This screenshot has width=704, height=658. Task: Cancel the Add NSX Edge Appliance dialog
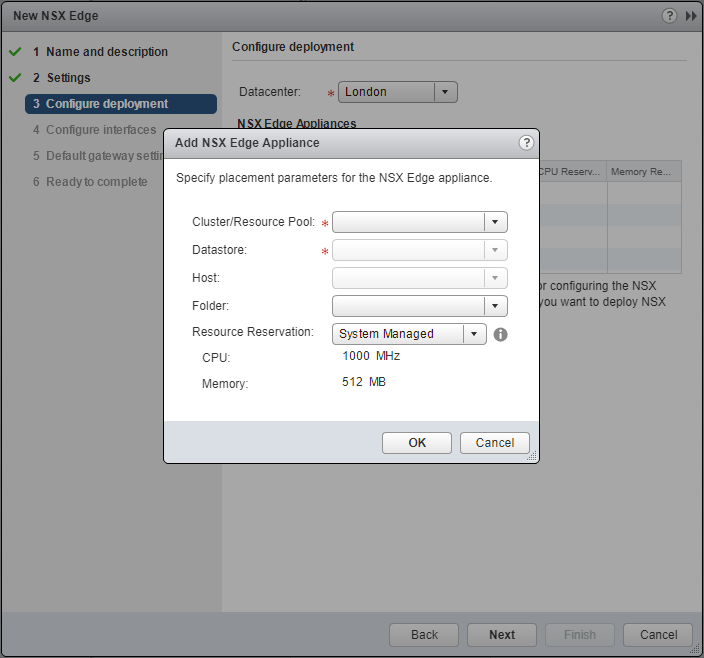coord(495,443)
